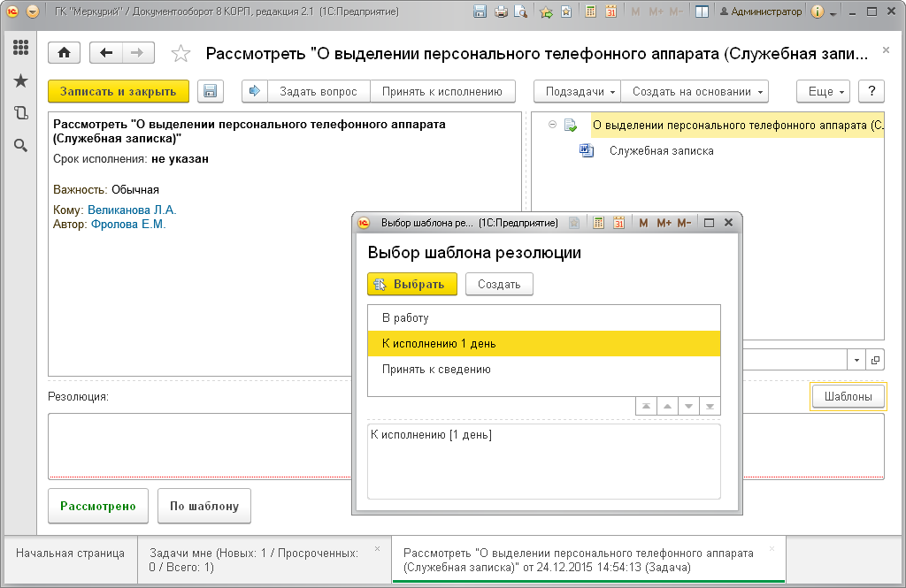The image size is (906, 588).
Task: Expand the Еще menu
Action: point(823,91)
